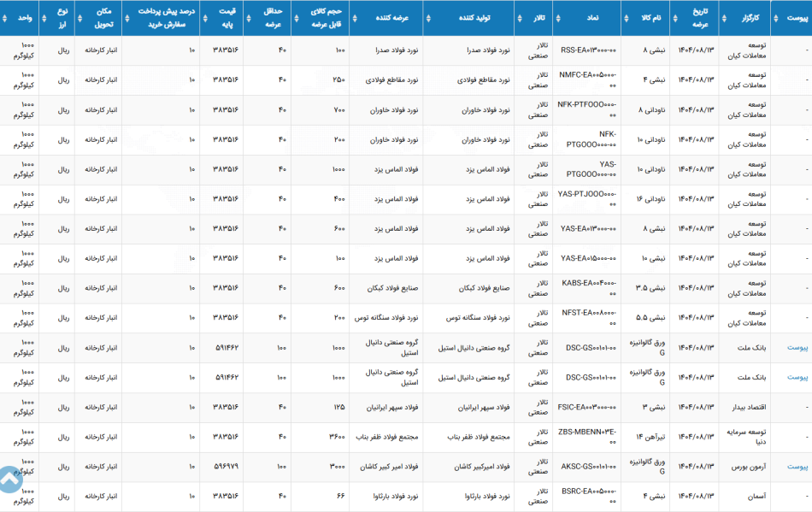
Task: Click the ZBS-MBENN symbol cell
Action: (587, 437)
